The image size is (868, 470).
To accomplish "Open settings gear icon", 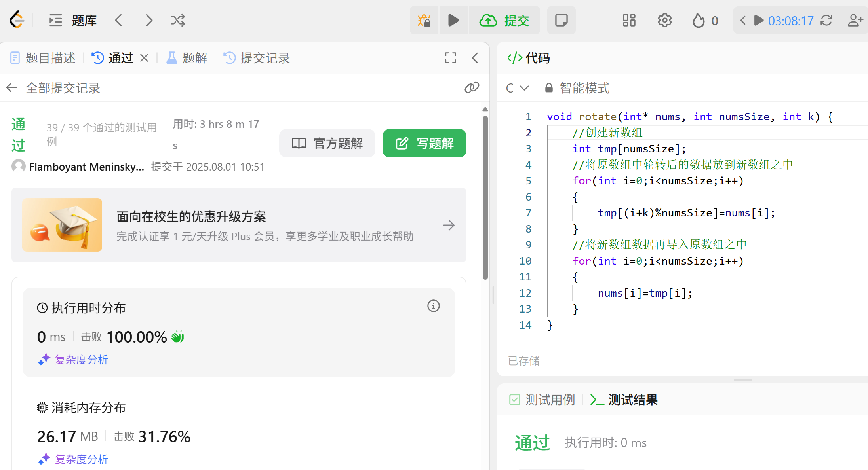I will click(x=664, y=20).
